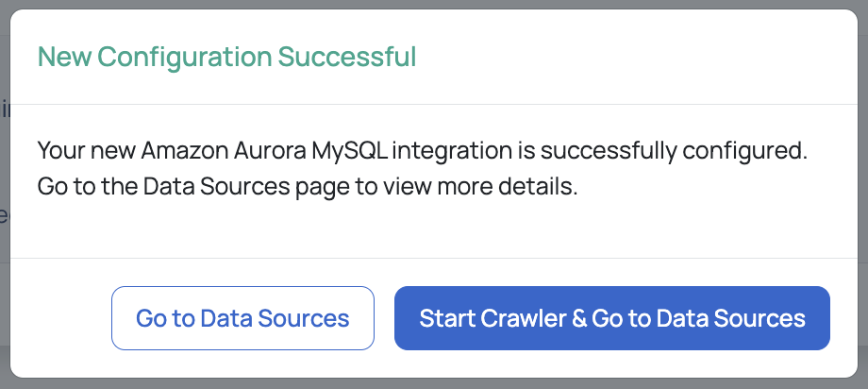The height and width of the screenshot is (389, 868).
Task: Click the word 'New' in the dialog title
Action: pyautogui.click(x=64, y=57)
